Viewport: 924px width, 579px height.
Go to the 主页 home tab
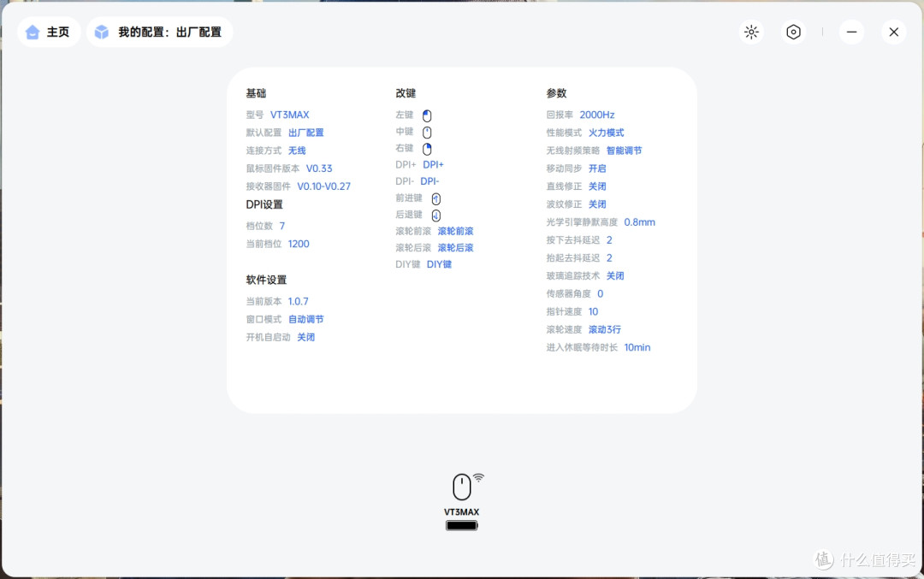click(49, 32)
